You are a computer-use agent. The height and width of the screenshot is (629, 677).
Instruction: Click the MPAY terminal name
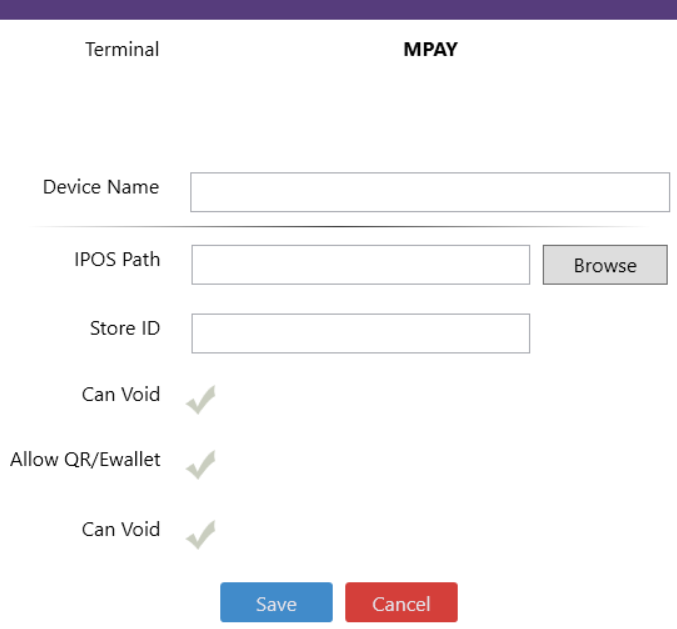pyautogui.click(x=429, y=50)
